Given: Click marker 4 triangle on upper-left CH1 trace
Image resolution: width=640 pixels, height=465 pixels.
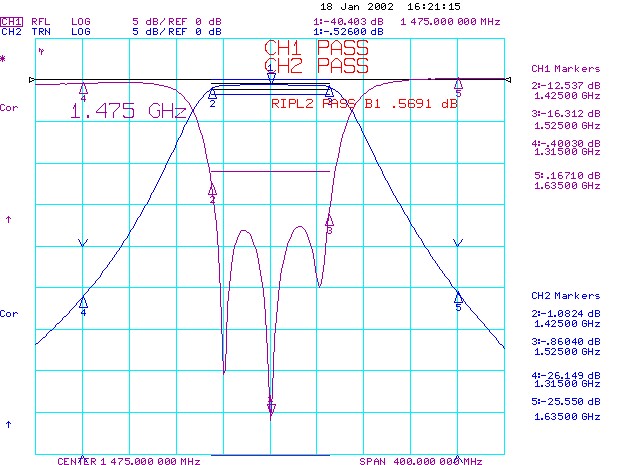Looking at the screenshot, I should tap(83, 90).
